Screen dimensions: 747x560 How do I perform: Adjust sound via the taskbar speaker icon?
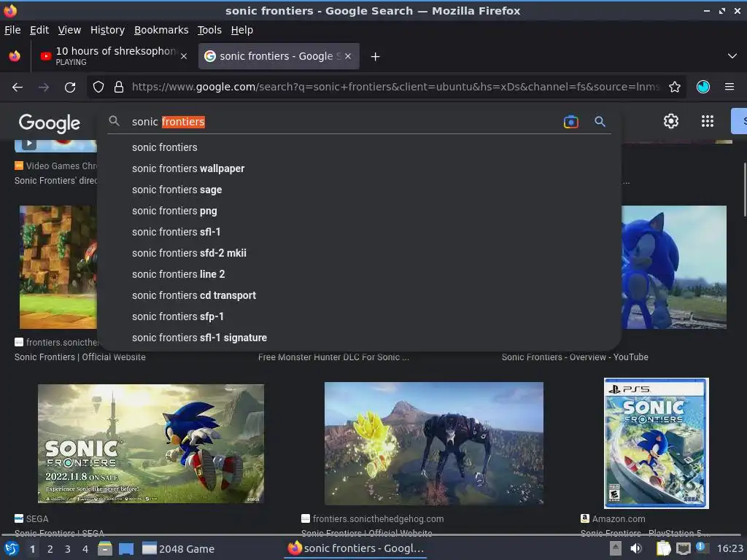click(x=636, y=548)
